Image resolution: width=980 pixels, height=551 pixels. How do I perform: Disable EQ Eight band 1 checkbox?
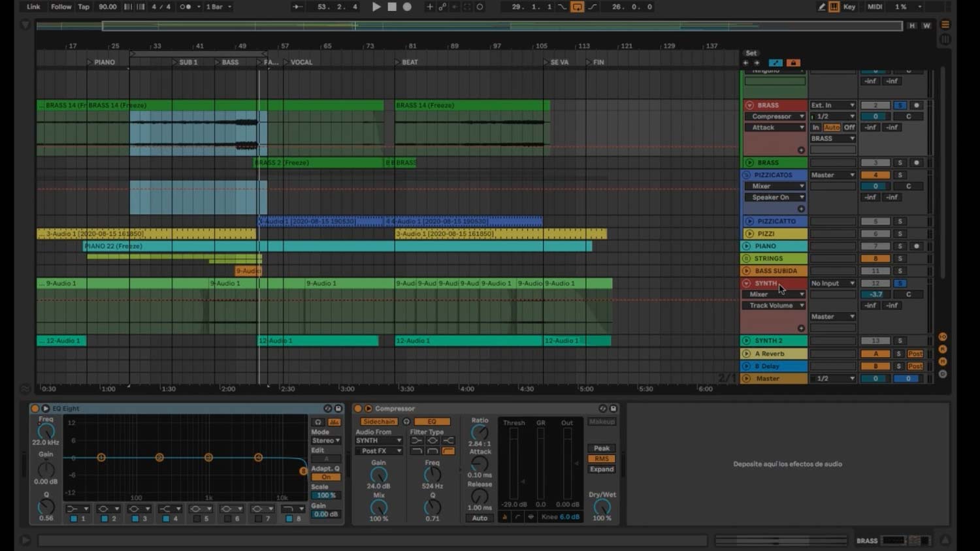[x=74, y=519]
